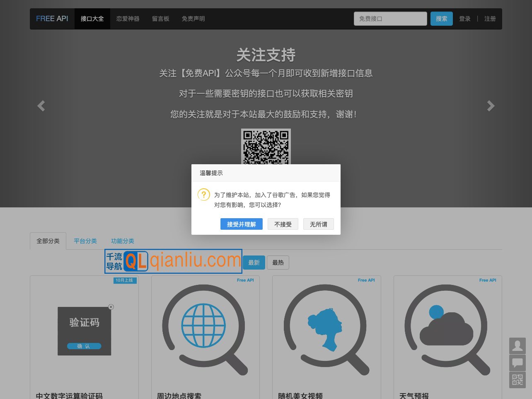Click the 免费接口 search input field
Viewport: 532px width, 399px height.
pos(390,19)
